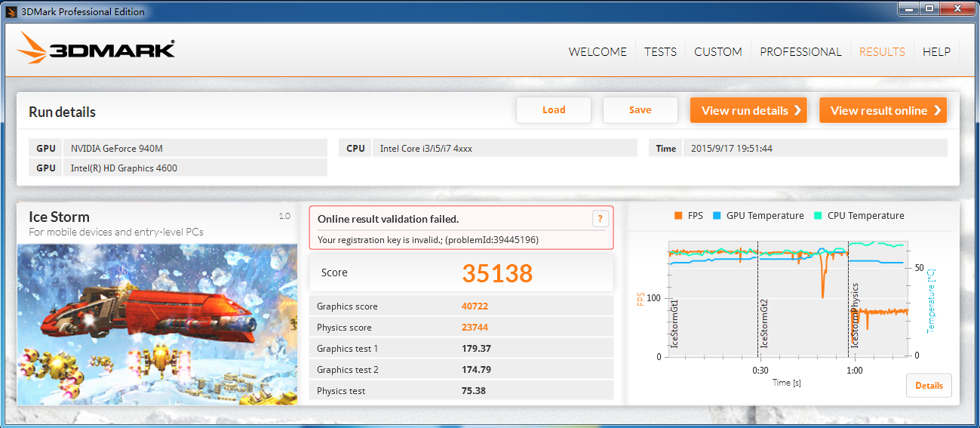Click the green CPU Temperature legend swatch
Image resolution: width=980 pixels, height=428 pixels.
[x=819, y=216]
